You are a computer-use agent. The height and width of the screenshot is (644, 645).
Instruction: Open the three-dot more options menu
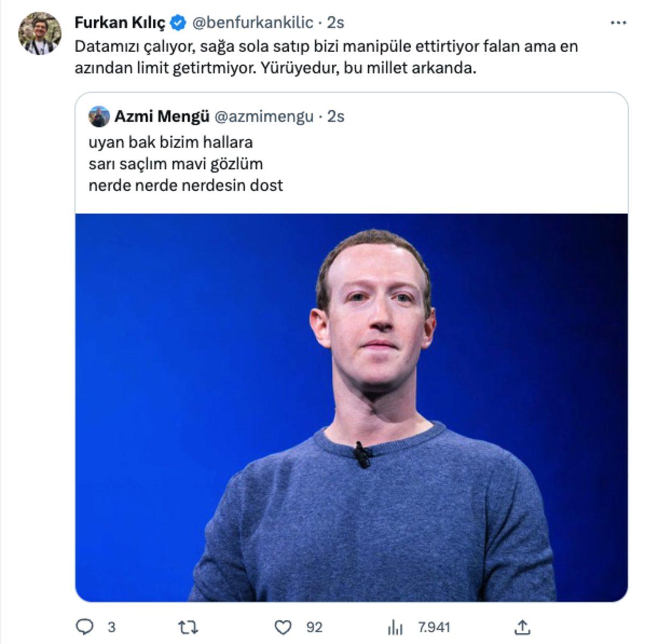(x=619, y=22)
